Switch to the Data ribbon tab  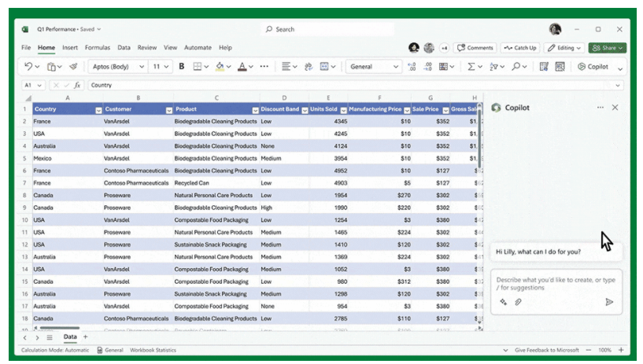[x=124, y=47]
